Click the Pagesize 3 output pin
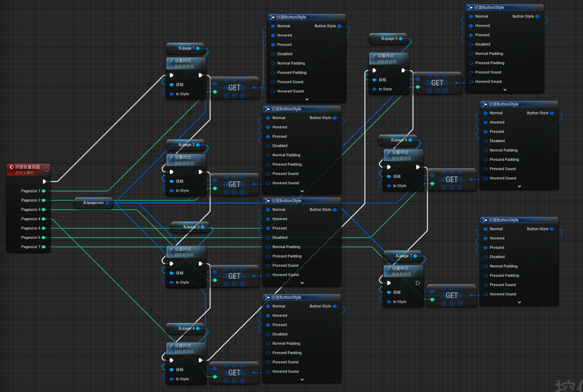 pos(44,209)
